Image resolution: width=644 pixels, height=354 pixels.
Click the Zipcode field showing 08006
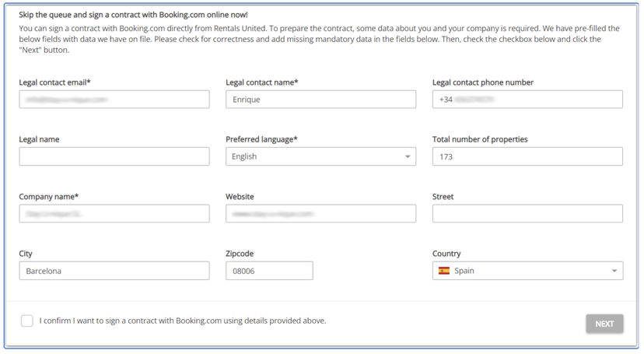tap(269, 271)
